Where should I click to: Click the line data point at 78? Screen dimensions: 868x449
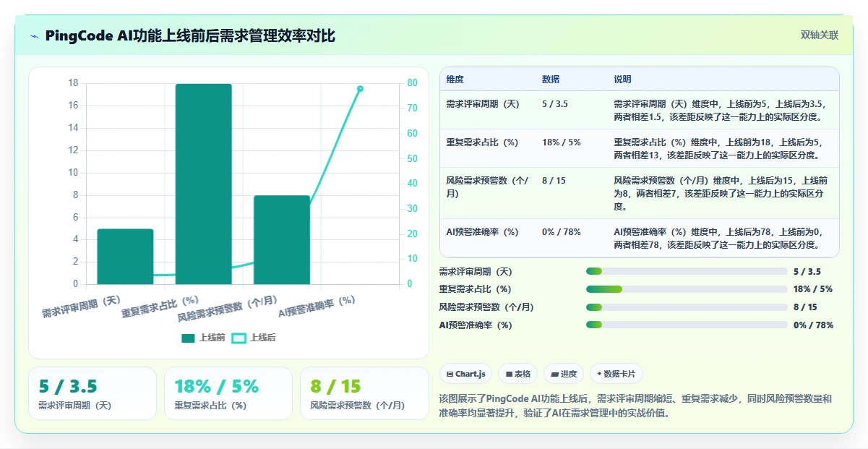(360, 89)
